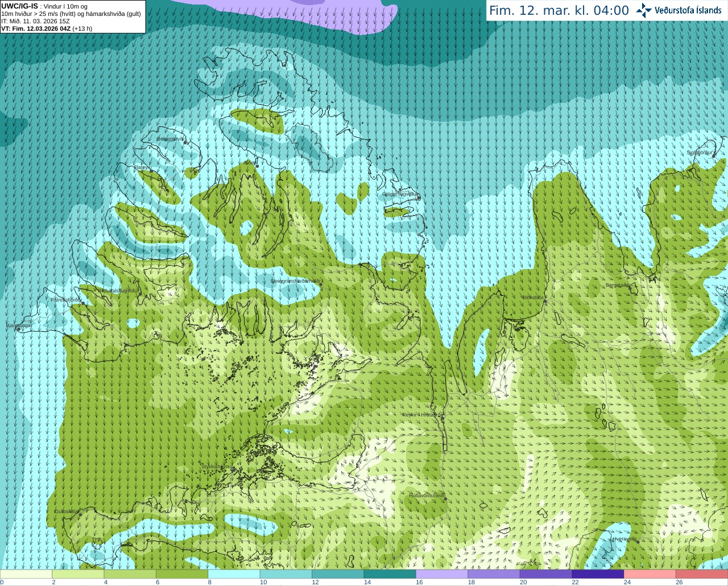Screen dimensions: 728x586
Task: Click the 10–12 m/s turquoise legend swatch
Action: (x=286, y=574)
